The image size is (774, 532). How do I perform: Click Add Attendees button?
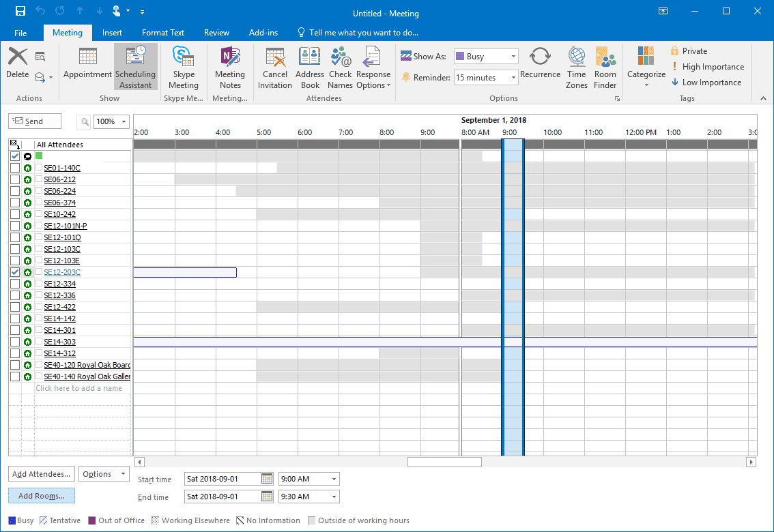click(42, 474)
